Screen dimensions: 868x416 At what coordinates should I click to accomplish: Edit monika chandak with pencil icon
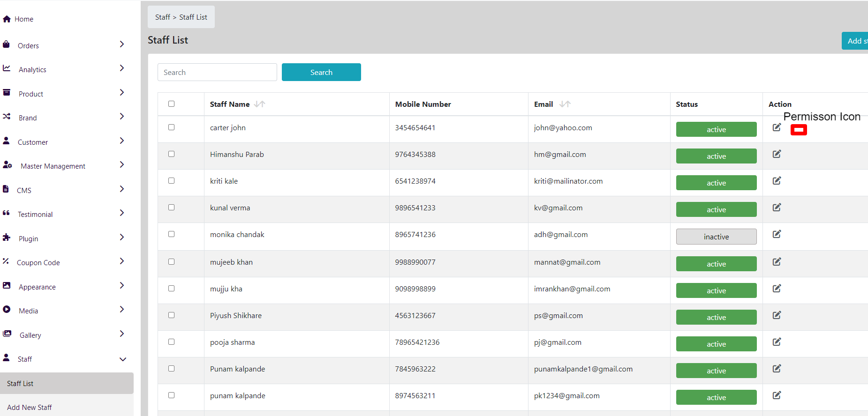click(x=777, y=234)
